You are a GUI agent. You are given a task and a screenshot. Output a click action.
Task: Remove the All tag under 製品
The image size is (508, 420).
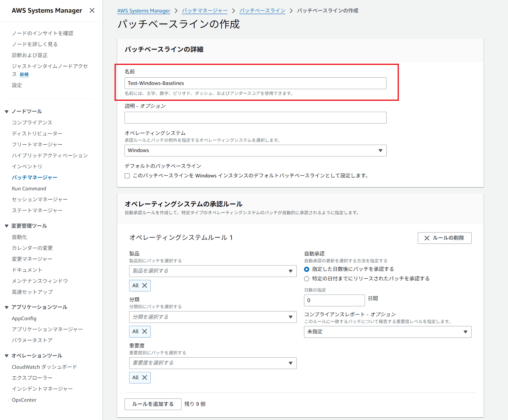[x=145, y=285]
